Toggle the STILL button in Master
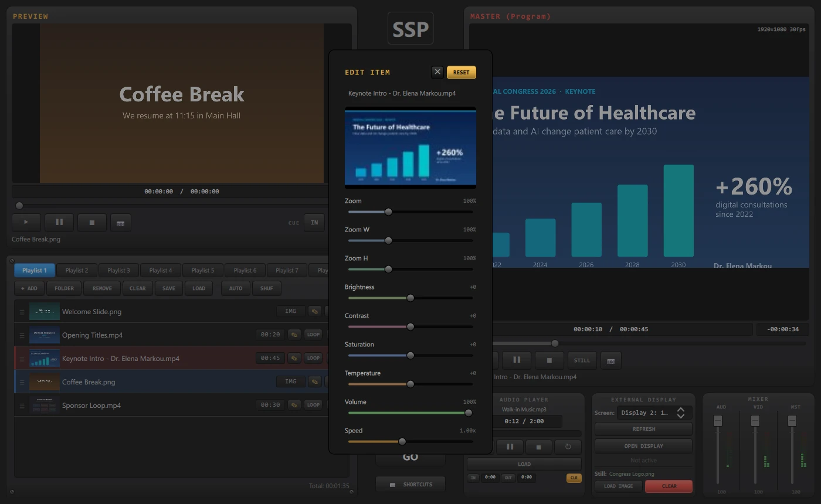Screen dimensions: 821x504 tap(582, 360)
